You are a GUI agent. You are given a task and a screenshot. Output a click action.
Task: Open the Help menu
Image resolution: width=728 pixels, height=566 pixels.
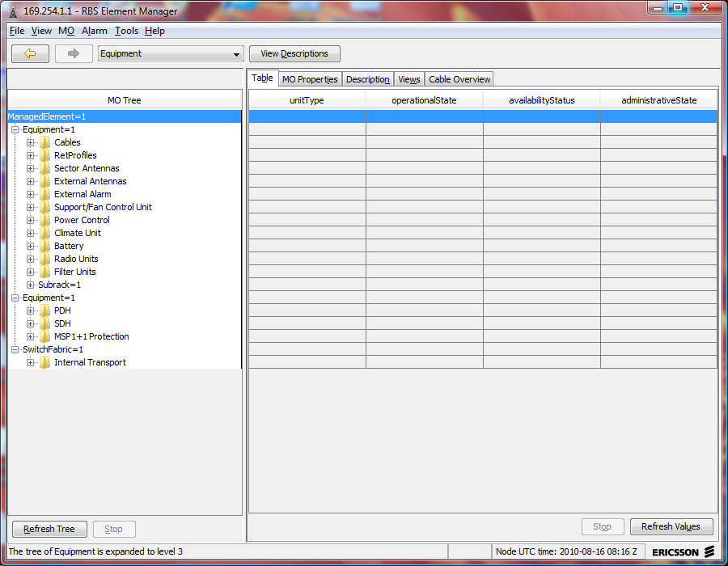pyautogui.click(x=154, y=31)
